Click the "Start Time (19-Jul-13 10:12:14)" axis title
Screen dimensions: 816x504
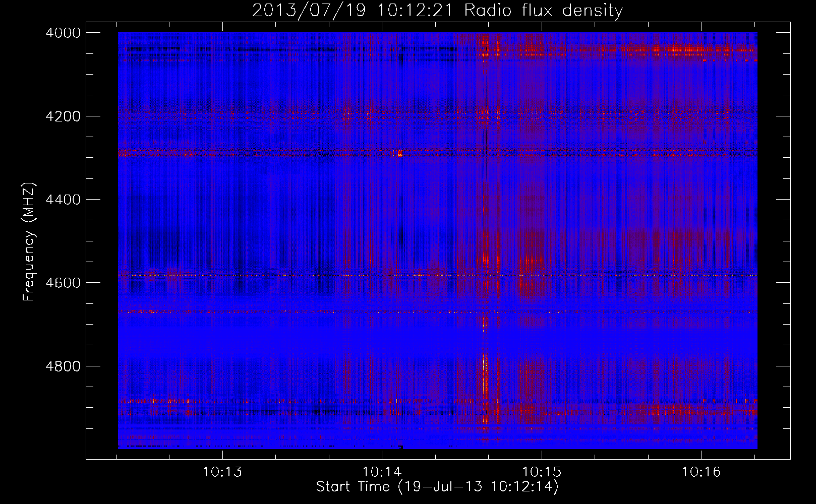click(437, 487)
